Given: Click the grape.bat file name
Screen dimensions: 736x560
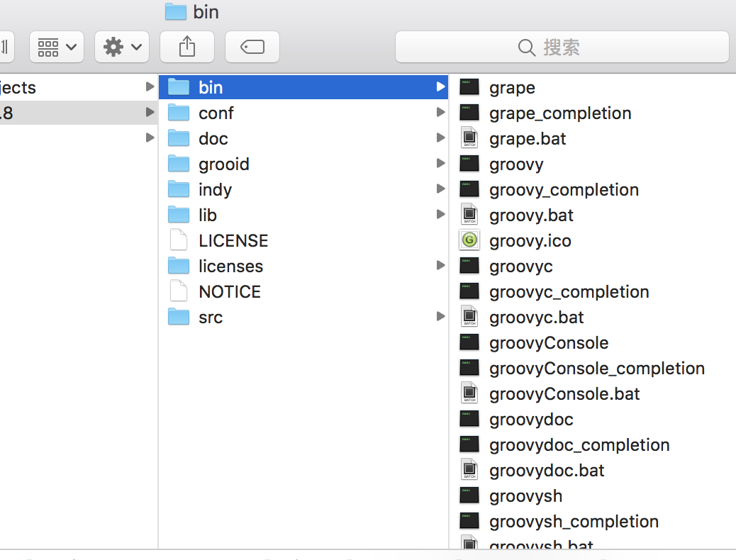Looking at the screenshot, I should [527, 139].
